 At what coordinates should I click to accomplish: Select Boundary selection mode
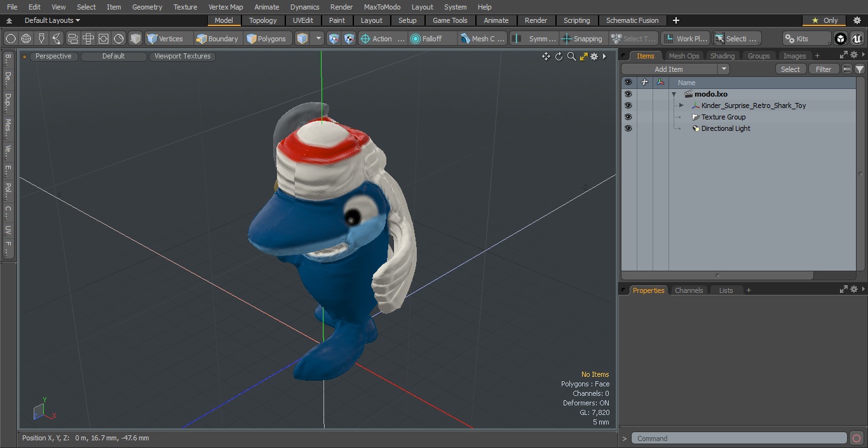click(x=218, y=39)
